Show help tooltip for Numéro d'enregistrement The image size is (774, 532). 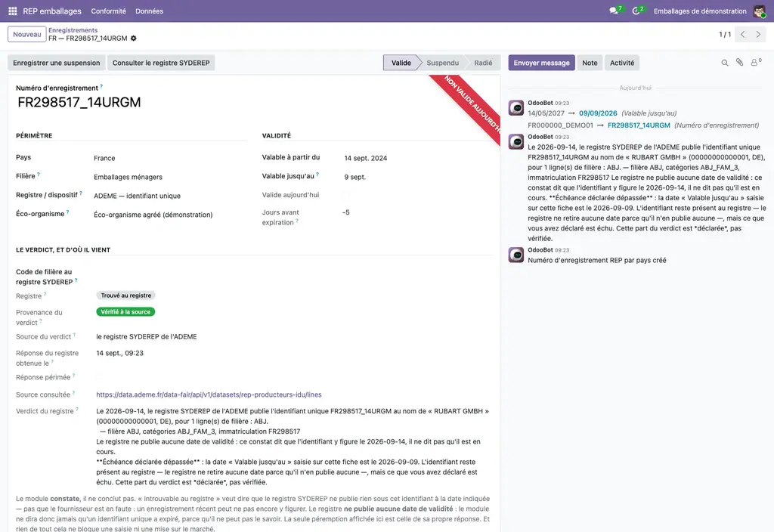point(101,86)
